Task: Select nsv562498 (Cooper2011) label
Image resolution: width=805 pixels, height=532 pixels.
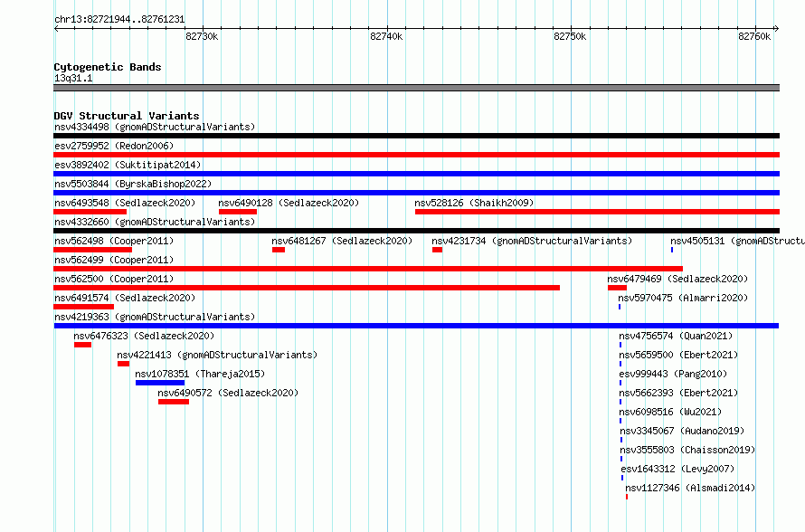Action: (114, 241)
